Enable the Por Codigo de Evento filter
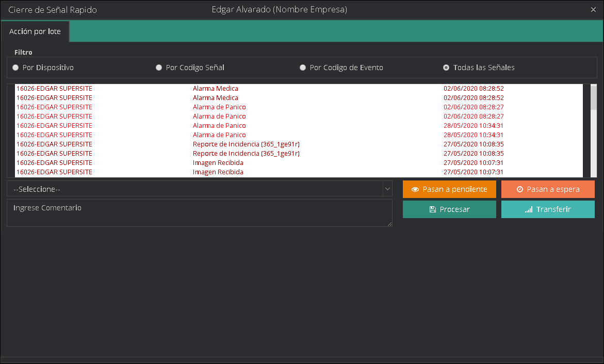604x364 pixels. (x=303, y=68)
